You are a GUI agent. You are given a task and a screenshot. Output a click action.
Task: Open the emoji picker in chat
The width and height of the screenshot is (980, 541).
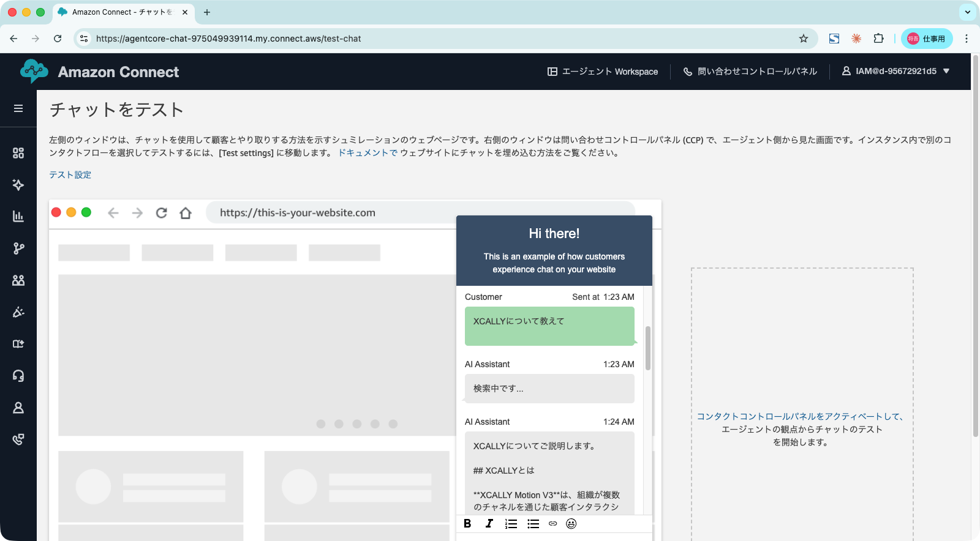coord(571,524)
